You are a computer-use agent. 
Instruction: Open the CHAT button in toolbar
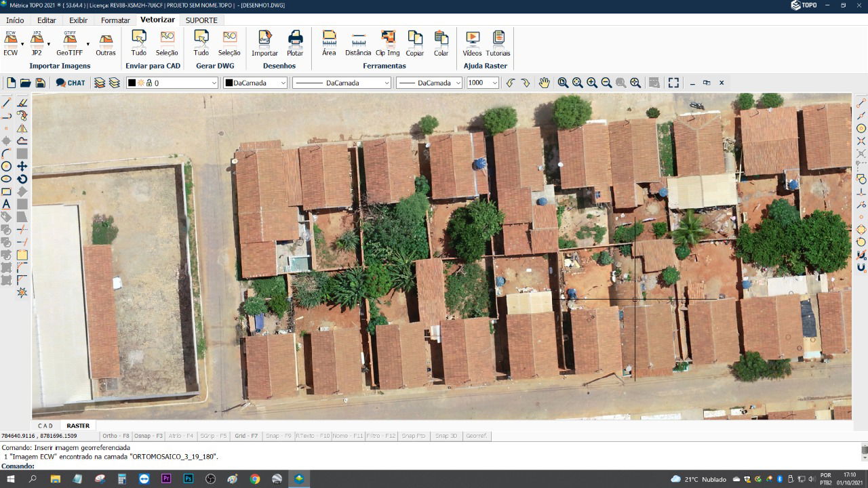71,83
